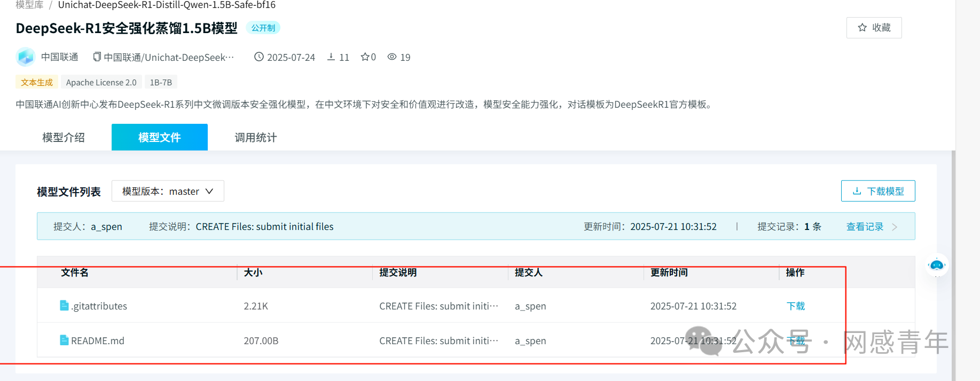This screenshot has height=381, width=980.
Task: Click a_spen in the .gitattributes row
Action: (530, 306)
